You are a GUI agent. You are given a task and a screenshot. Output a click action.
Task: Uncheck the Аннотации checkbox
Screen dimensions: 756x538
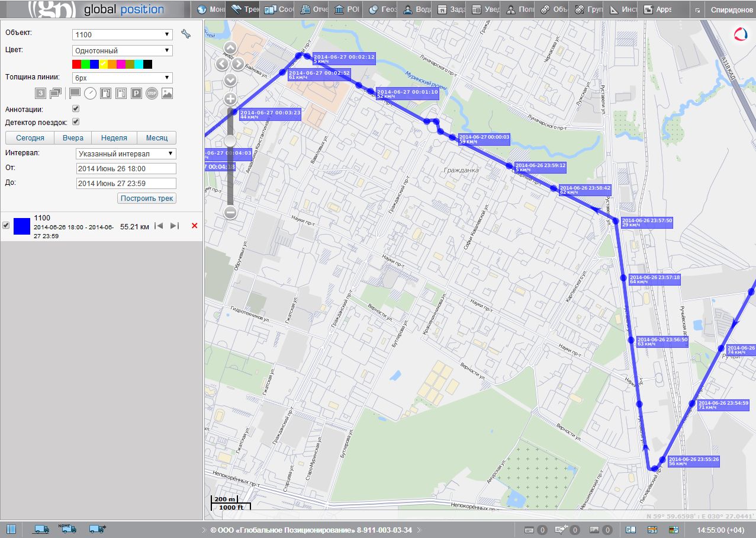pos(76,109)
